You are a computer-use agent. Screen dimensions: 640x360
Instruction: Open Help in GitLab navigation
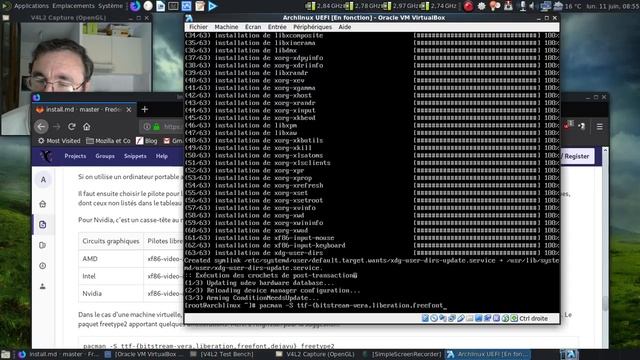tap(162, 156)
